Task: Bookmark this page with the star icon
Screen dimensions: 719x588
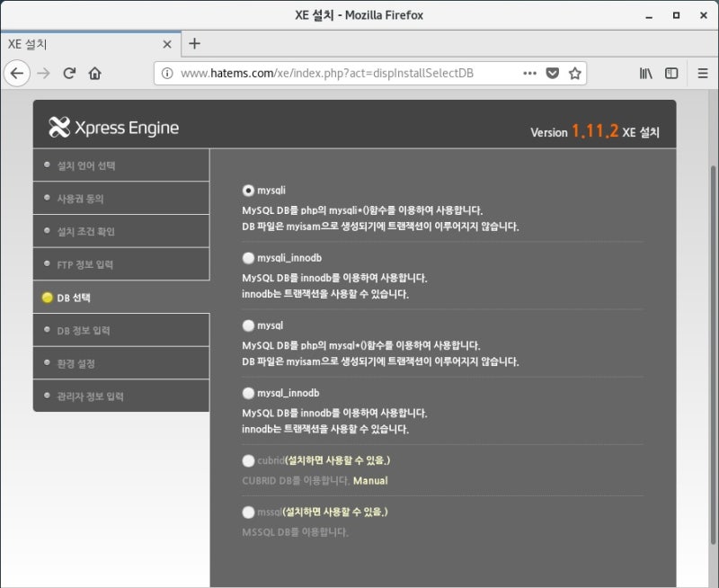Action: coord(574,73)
